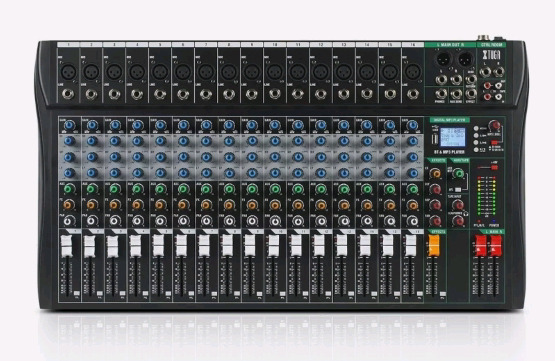The image size is (555, 361).
Task: Select the USB port beside the display
Action: pyautogui.click(x=434, y=138)
